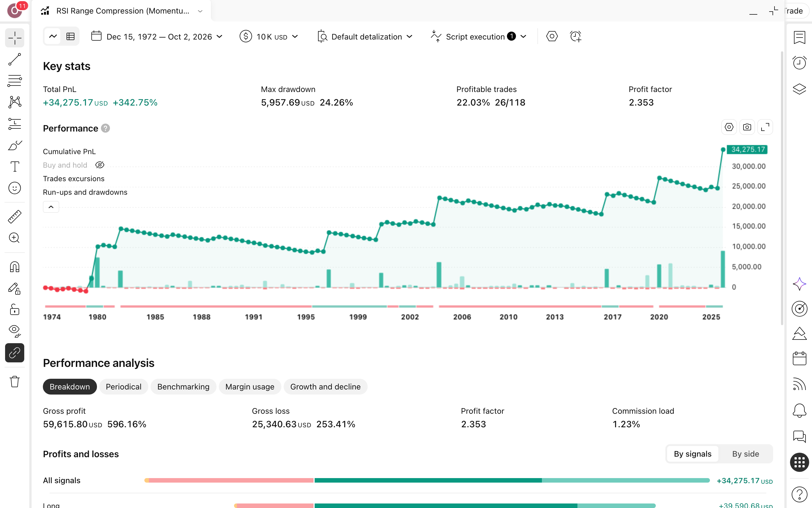Open the Margin usage tab
This screenshot has height=508, width=812.
tap(250, 387)
